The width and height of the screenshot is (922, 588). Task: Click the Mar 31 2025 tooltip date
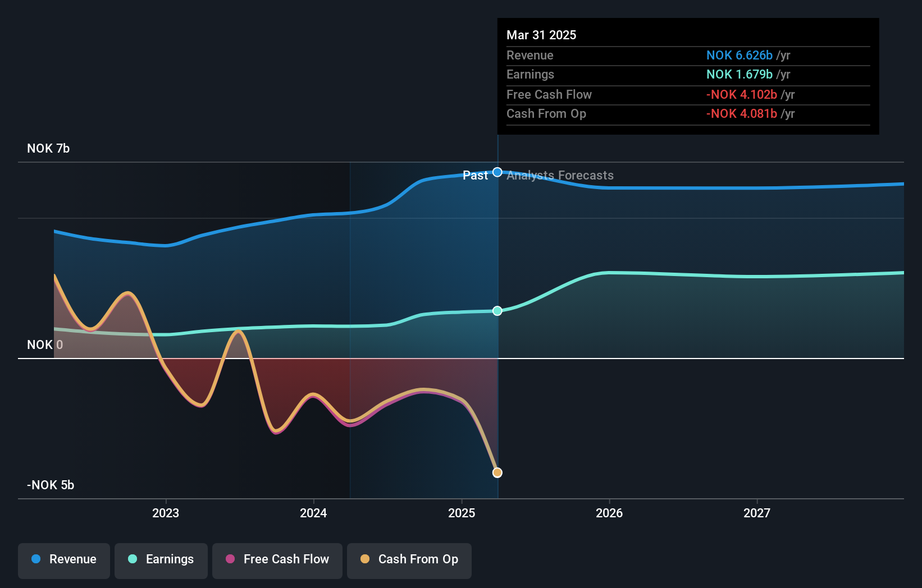pos(541,35)
